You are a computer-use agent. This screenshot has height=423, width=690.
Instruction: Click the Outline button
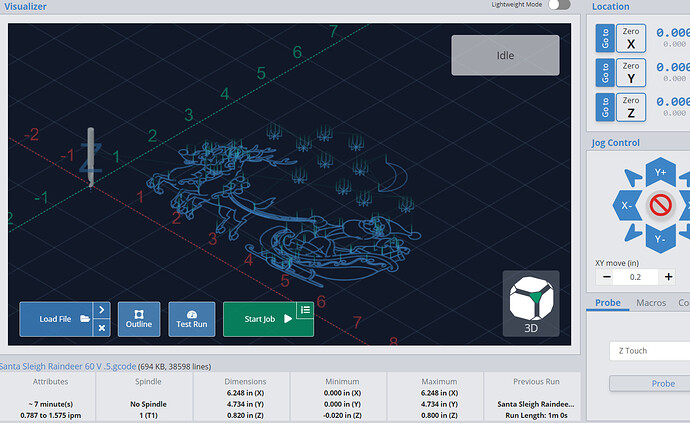point(139,319)
